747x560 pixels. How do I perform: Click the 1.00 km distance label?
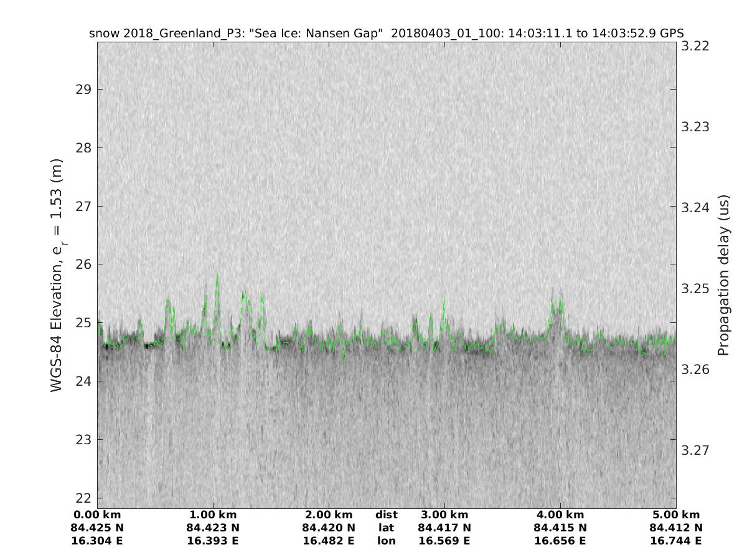(213, 515)
